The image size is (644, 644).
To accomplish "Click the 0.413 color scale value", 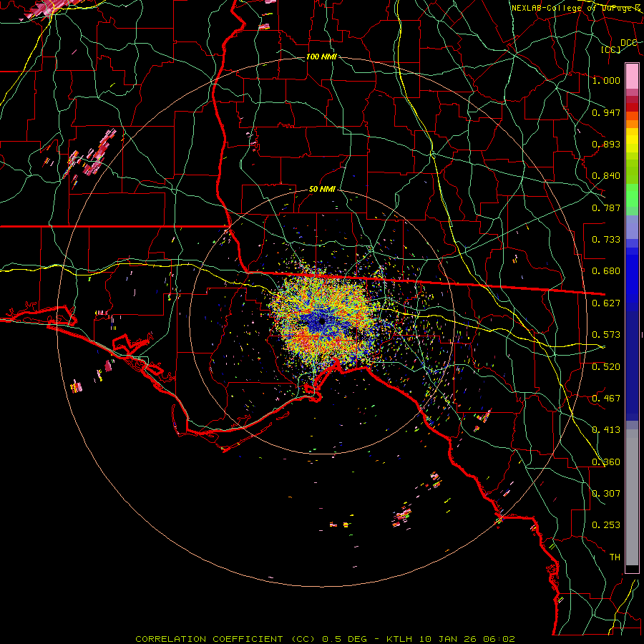I will coord(606,430).
